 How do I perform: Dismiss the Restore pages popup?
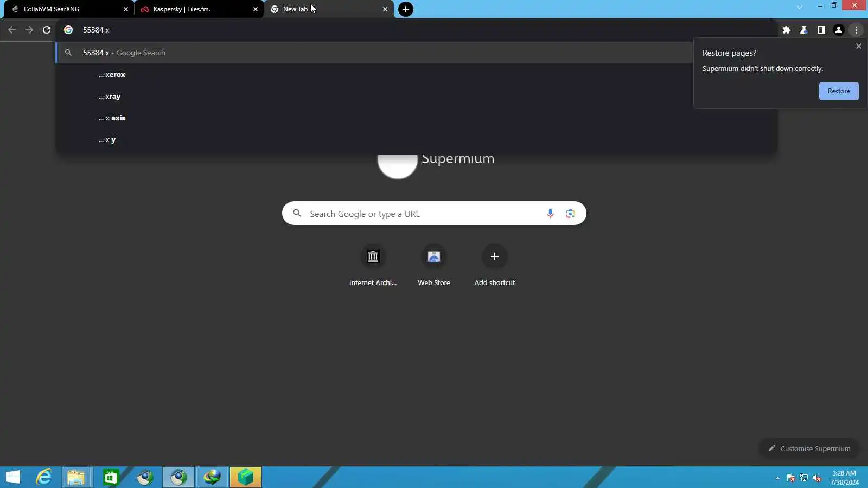point(858,46)
